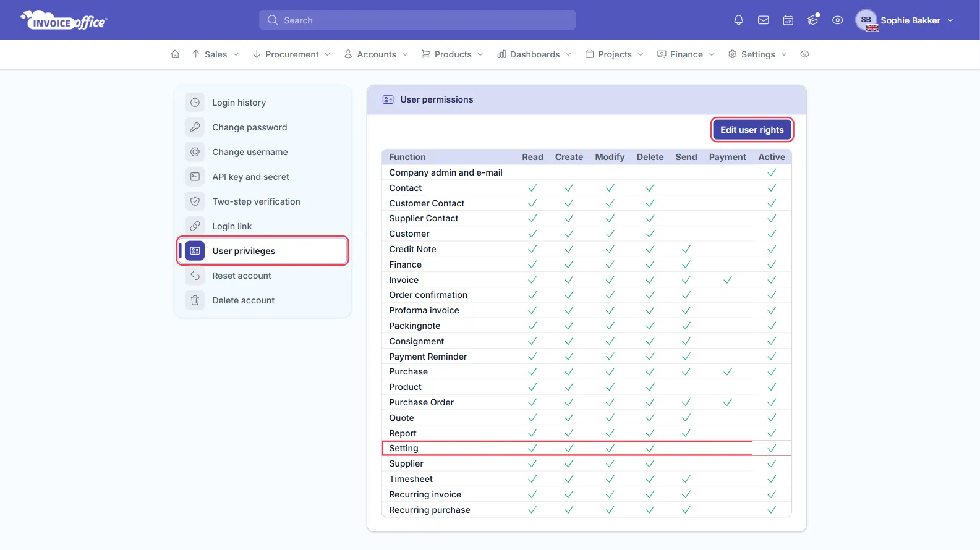Image resolution: width=980 pixels, height=550 pixels.
Task: Expand the Sales menu
Action: (215, 54)
